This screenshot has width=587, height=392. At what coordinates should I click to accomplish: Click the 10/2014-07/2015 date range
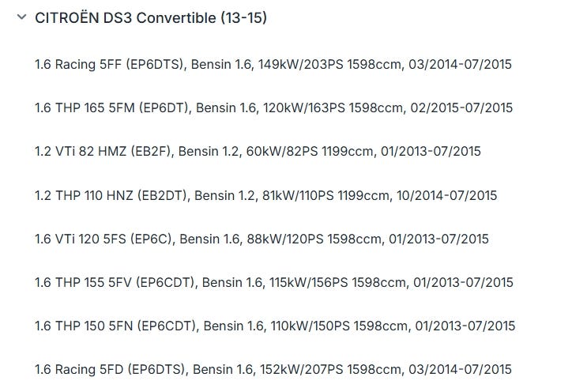pyautogui.click(x=446, y=195)
